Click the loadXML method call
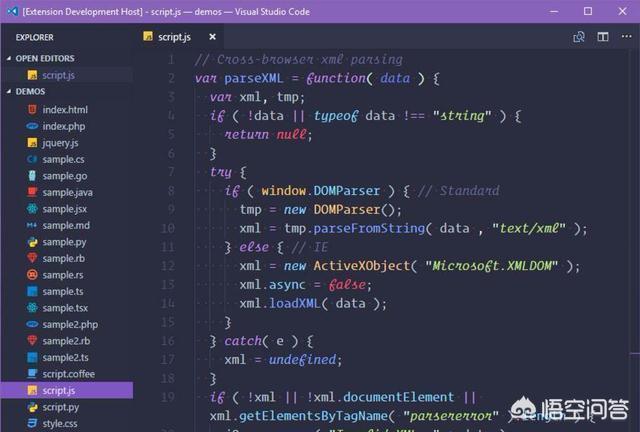 coord(295,303)
